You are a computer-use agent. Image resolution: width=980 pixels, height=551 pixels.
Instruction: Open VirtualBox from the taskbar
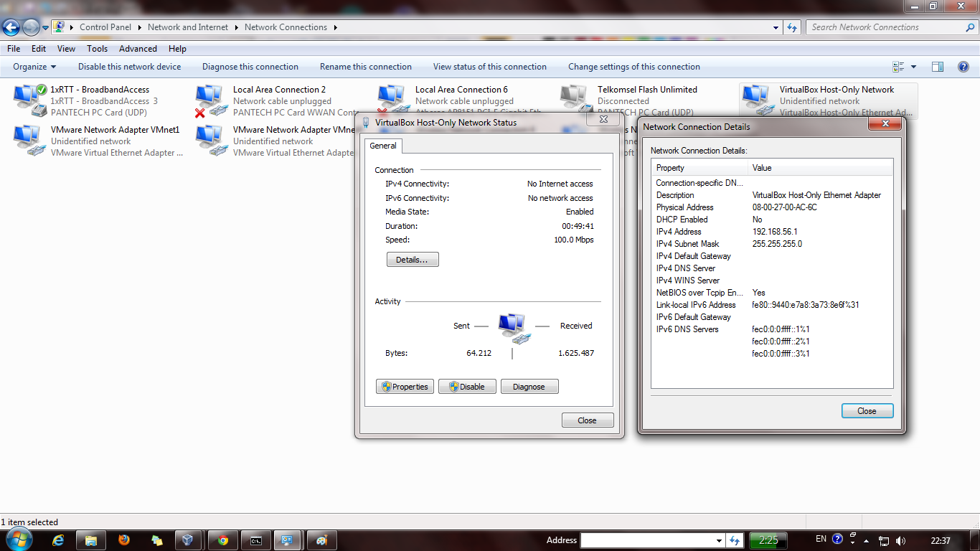[x=187, y=540]
